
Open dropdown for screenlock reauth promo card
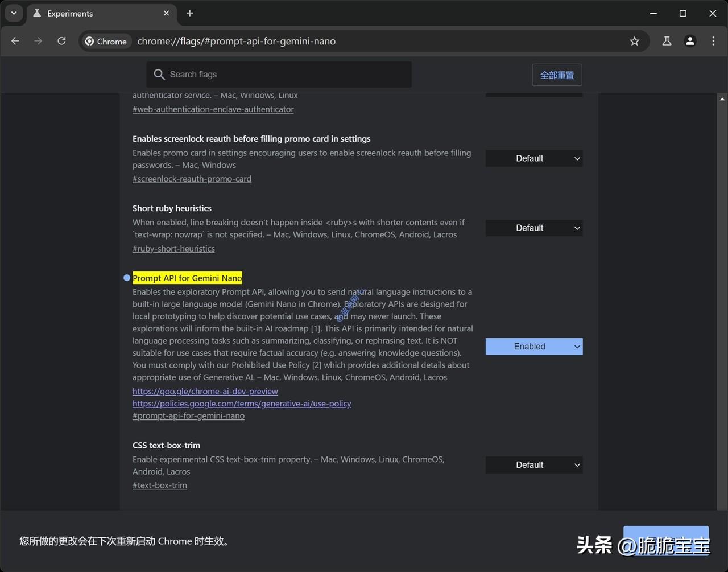click(x=533, y=158)
